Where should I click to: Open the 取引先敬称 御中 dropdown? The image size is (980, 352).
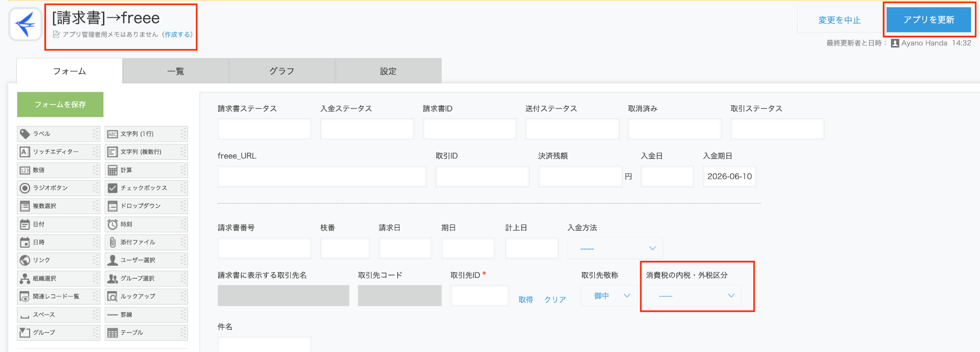click(610, 295)
